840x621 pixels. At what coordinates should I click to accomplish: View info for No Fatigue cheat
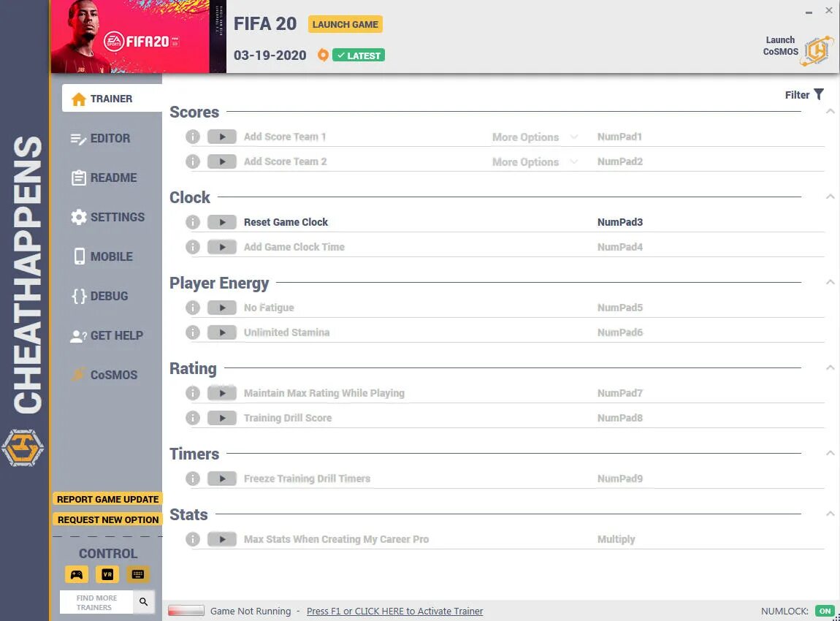coord(193,308)
